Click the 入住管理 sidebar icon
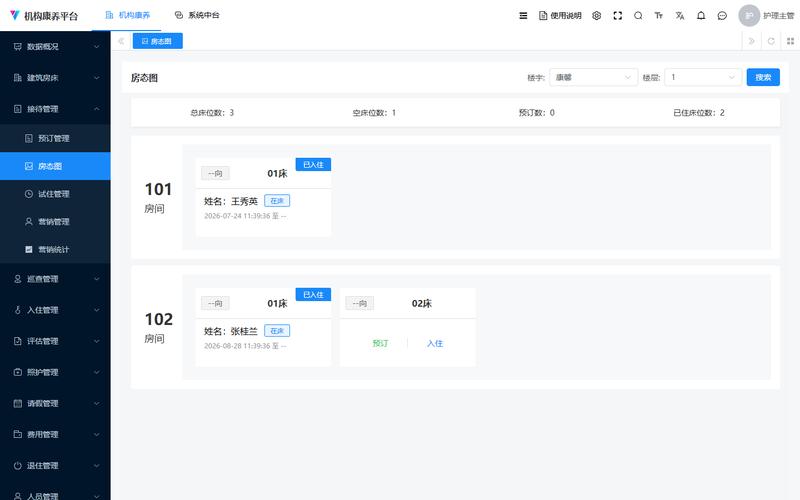Viewport: 800px width, 500px height. click(18, 310)
